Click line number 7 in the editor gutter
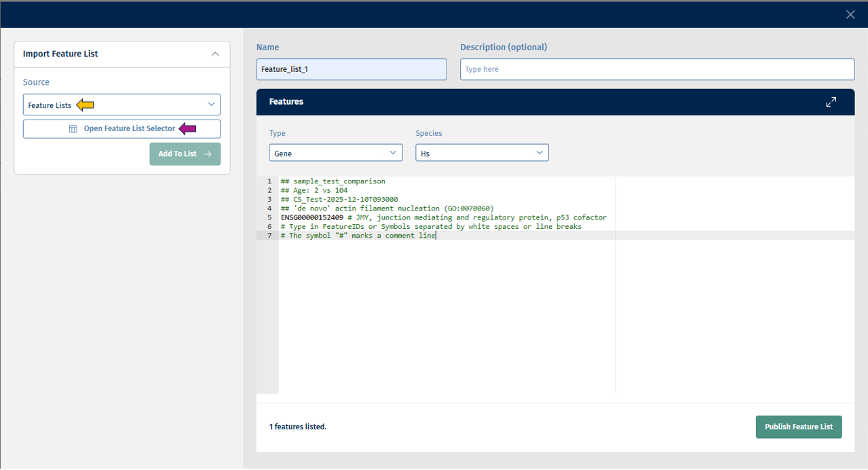 click(269, 235)
